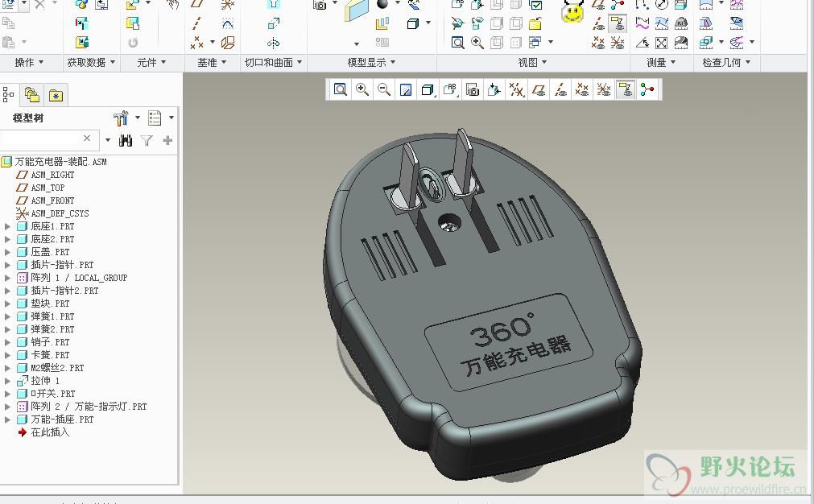Toggle plane display in graphics toolbar
814x504 pixels.
coord(539,89)
